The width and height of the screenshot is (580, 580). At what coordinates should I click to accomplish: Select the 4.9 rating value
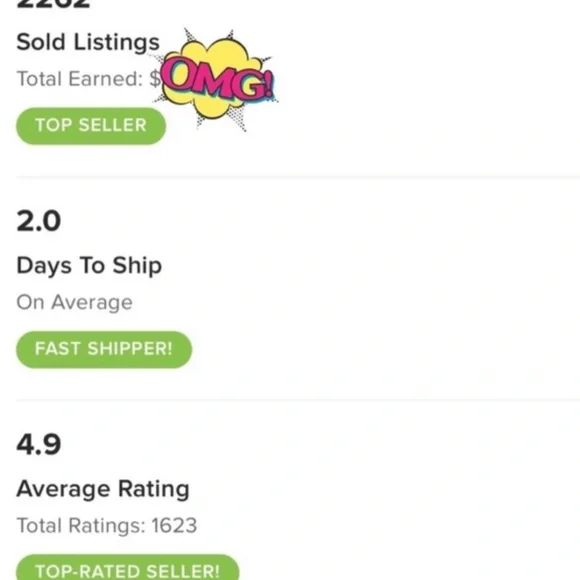click(38, 444)
